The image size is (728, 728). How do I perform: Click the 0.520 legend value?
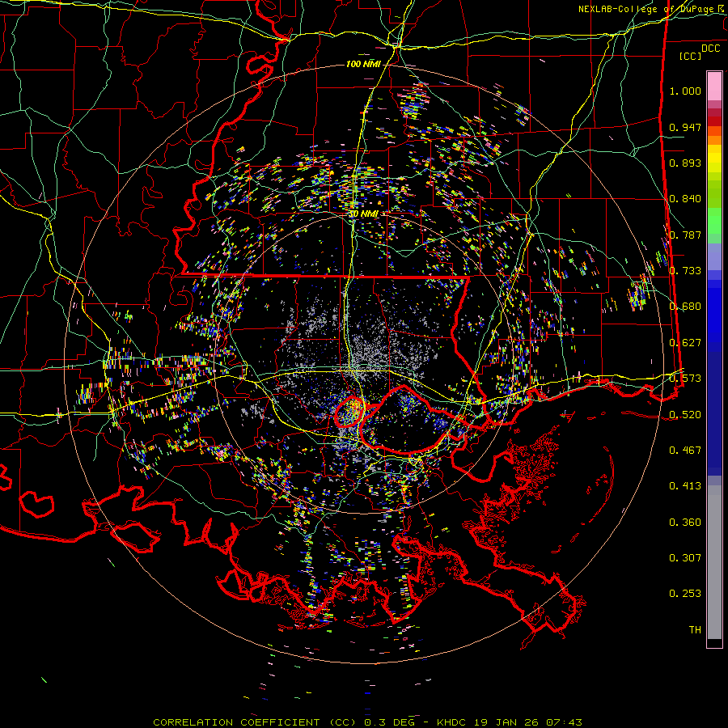pos(685,415)
